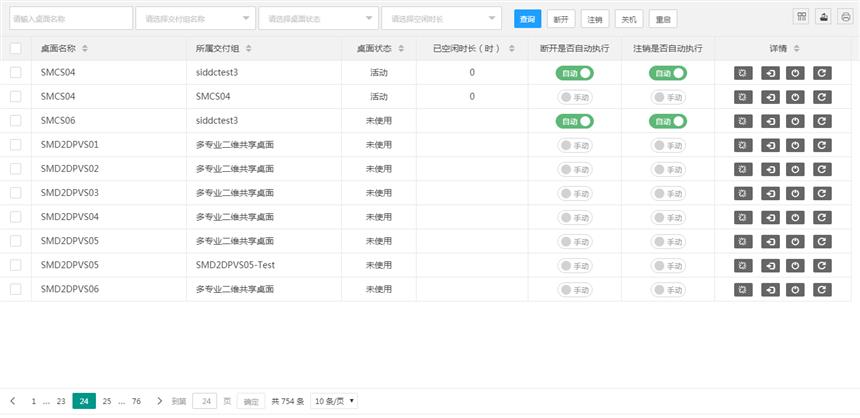Jump to page 76 in pagination
This screenshot has width=860, height=418.
tap(136, 401)
